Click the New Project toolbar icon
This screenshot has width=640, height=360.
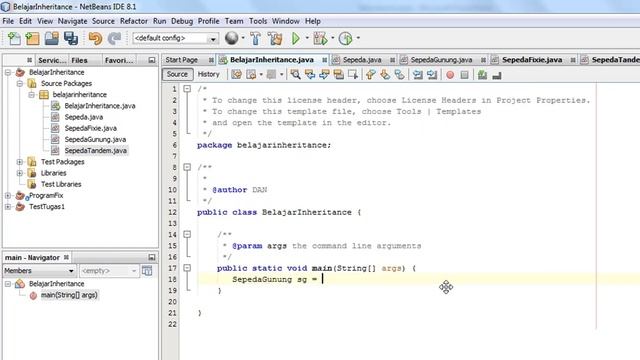pyautogui.click(x=32, y=38)
